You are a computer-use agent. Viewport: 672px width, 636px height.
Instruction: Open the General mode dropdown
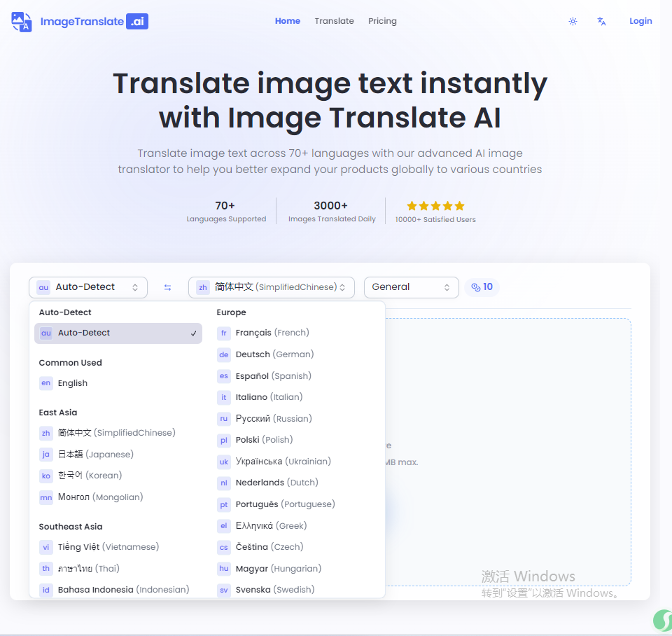(x=411, y=287)
